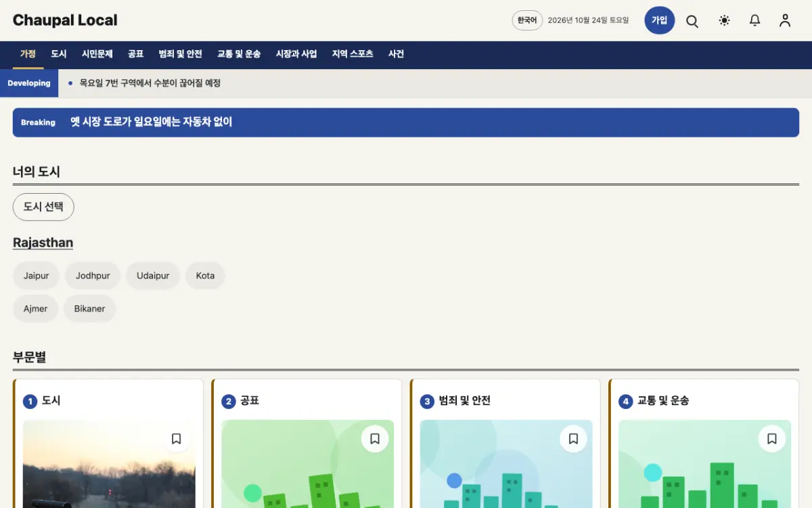Open the 교통 및 운송 navigation tab
Viewport: 812px width, 508px height.
(239, 54)
